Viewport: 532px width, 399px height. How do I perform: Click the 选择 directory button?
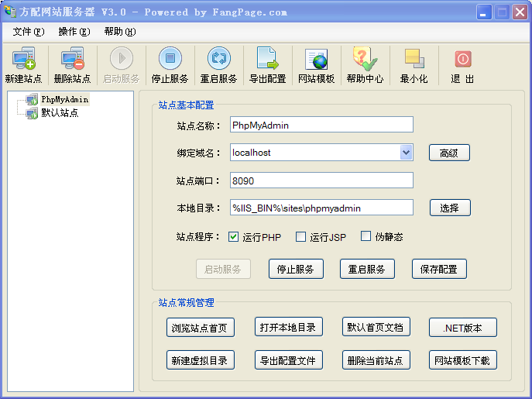click(x=450, y=208)
